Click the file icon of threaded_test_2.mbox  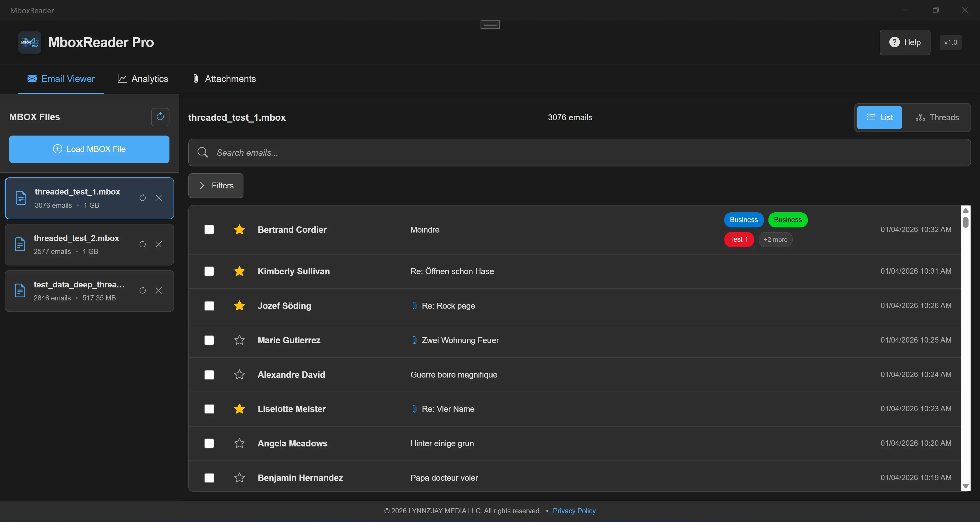pyautogui.click(x=20, y=244)
